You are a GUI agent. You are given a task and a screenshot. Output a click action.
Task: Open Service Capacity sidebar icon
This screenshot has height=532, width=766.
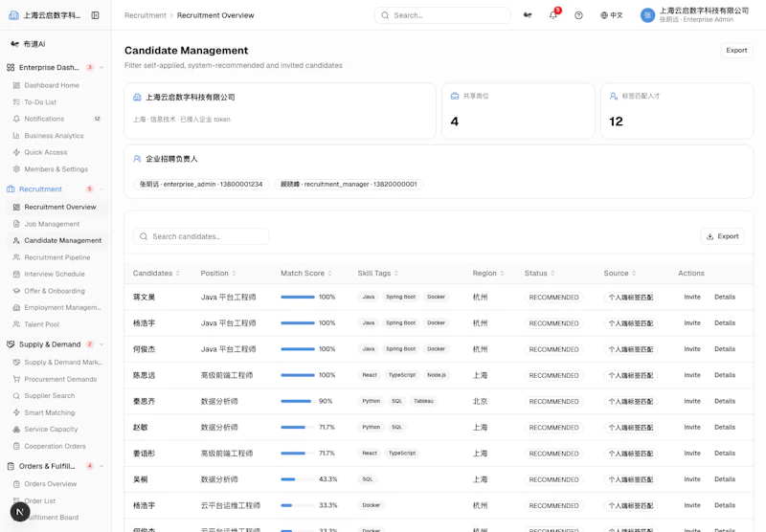(x=16, y=430)
